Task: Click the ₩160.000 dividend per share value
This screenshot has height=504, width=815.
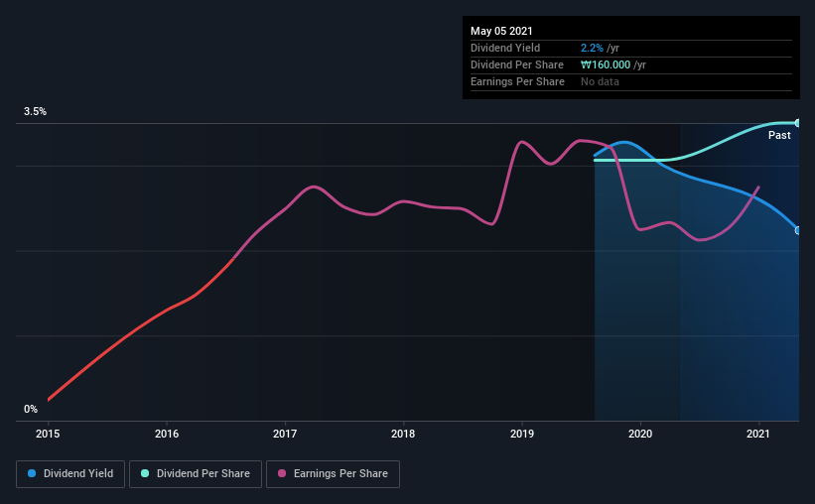Action: [606, 64]
